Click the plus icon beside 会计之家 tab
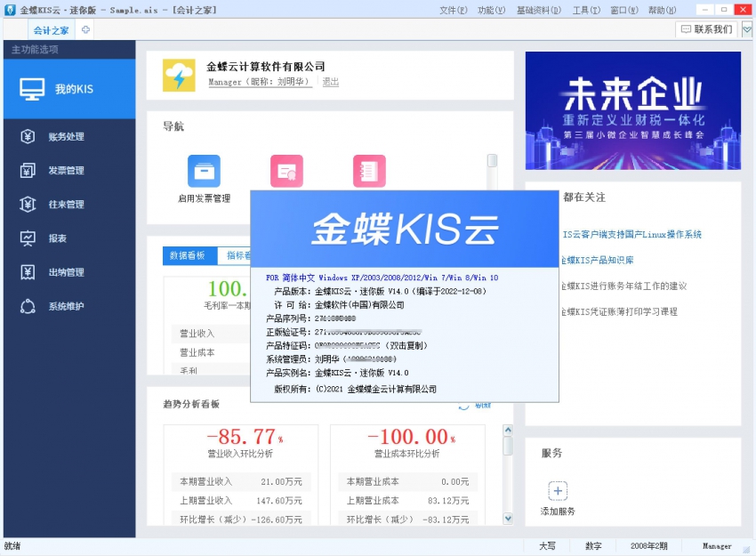This screenshot has height=556, width=756. point(84,29)
